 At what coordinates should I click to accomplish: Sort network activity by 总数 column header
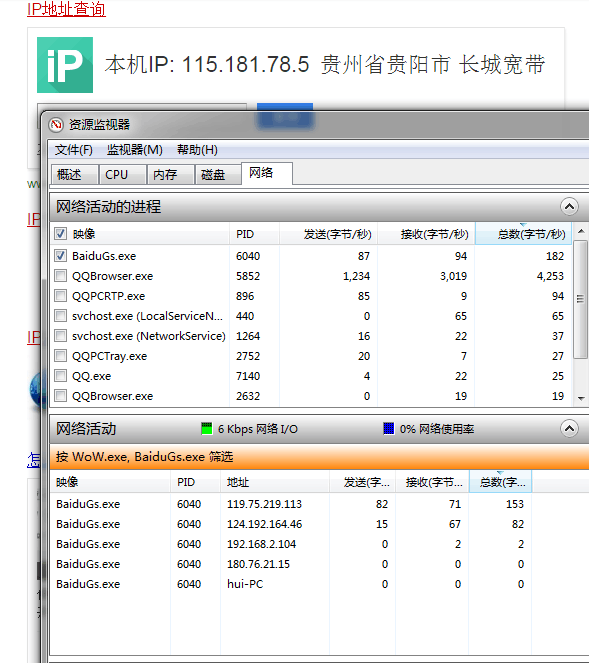tap(500, 482)
